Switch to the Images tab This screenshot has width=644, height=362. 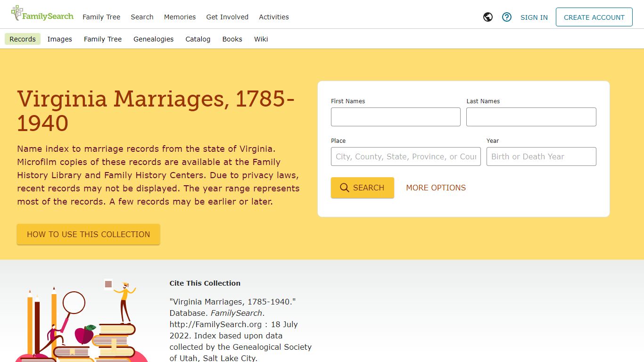(x=60, y=39)
